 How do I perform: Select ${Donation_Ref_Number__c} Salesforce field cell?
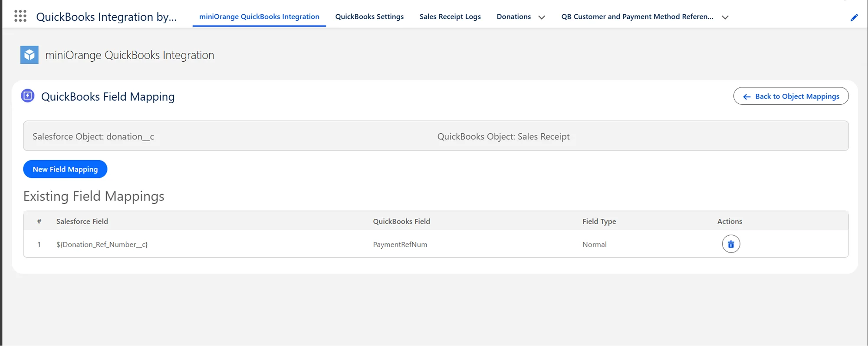(102, 244)
